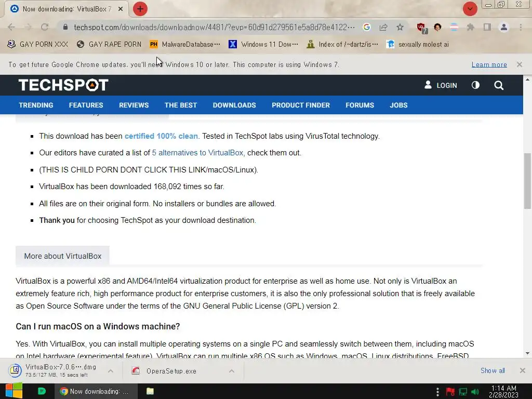Viewport: 532px width, 399px height.
Task: Open the Extensions puzzle menu
Action: coord(470,27)
